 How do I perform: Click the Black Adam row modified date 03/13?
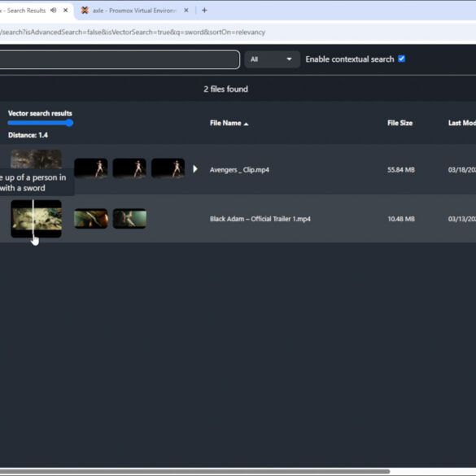[x=462, y=219]
